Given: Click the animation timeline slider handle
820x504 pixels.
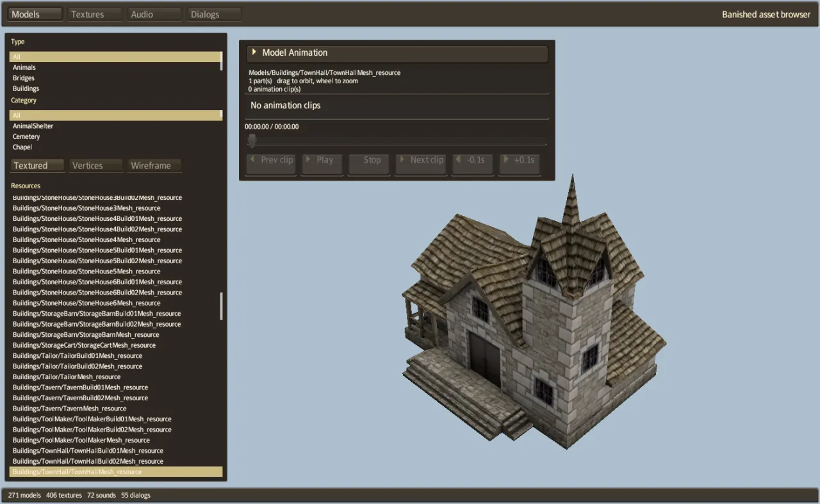Looking at the screenshot, I should (252, 141).
